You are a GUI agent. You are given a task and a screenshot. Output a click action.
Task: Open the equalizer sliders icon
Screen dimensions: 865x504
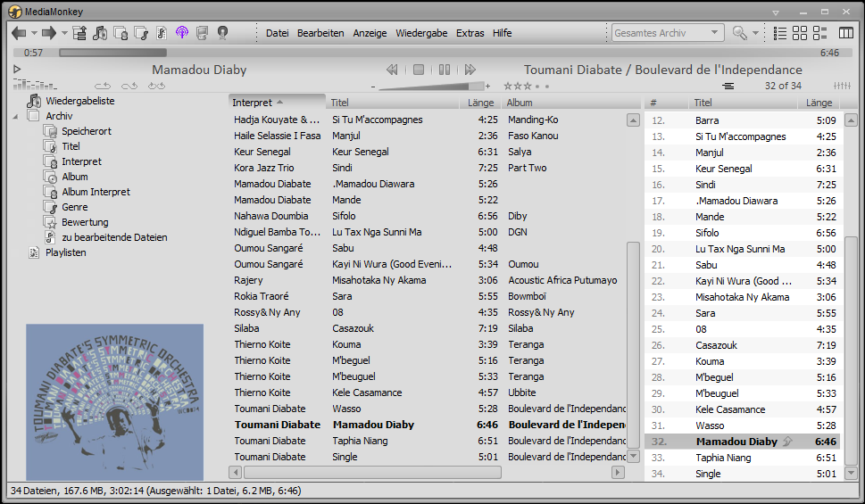(842, 86)
